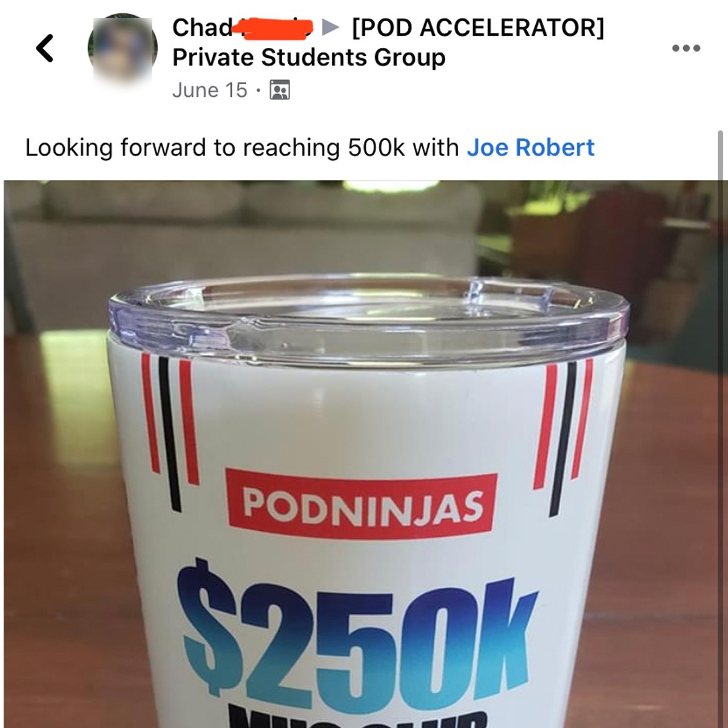Viewport: 728px width, 728px height.
Task: Tap the group audience icon beside June 15
Action: pyautogui.click(x=280, y=90)
